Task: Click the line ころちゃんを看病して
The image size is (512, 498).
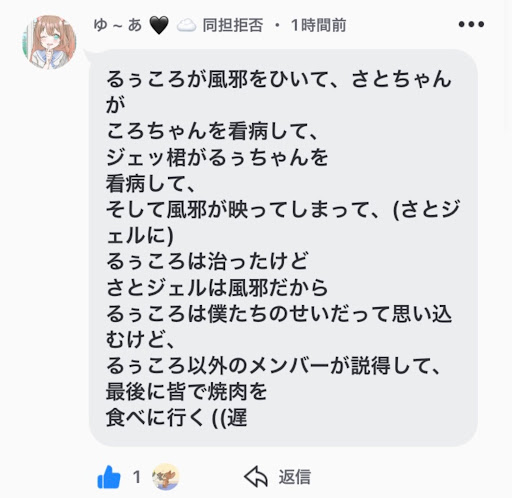Action: (213, 131)
